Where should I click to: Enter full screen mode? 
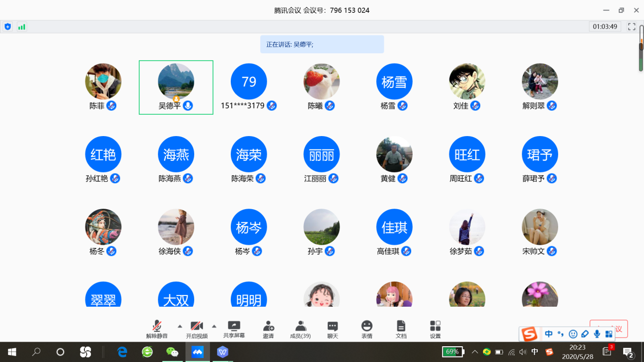pos(632,26)
